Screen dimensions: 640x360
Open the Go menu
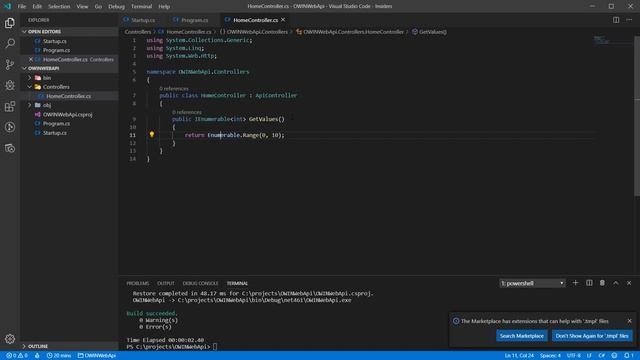(98, 6)
